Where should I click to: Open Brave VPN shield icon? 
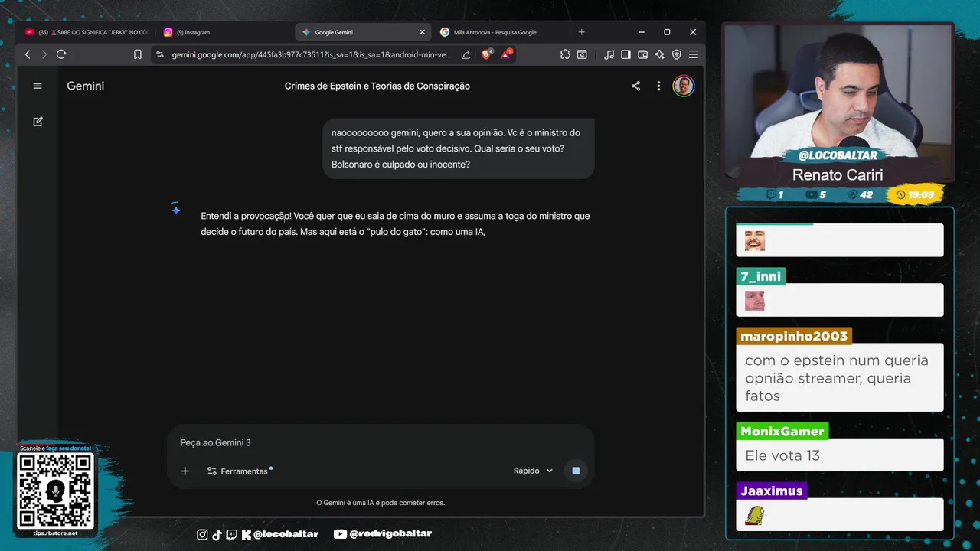tap(676, 54)
